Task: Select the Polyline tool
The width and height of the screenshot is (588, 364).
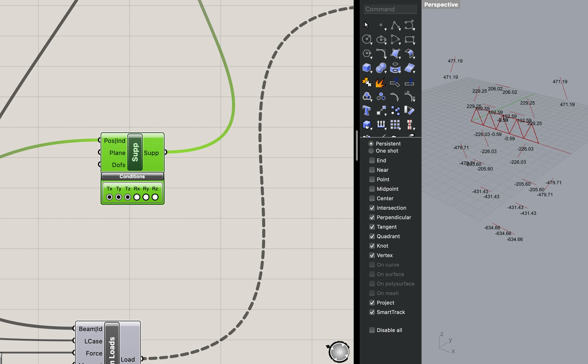Action: 395,25
